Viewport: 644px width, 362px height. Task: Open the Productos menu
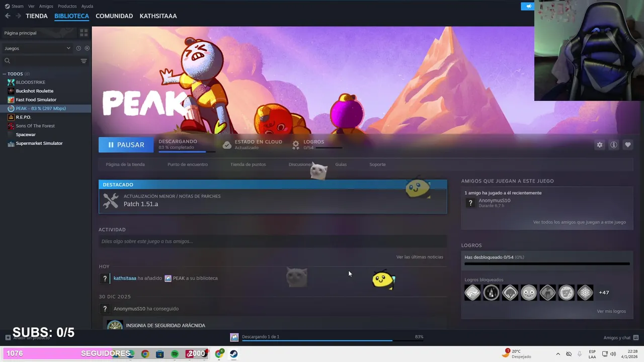(x=67, y=6)
